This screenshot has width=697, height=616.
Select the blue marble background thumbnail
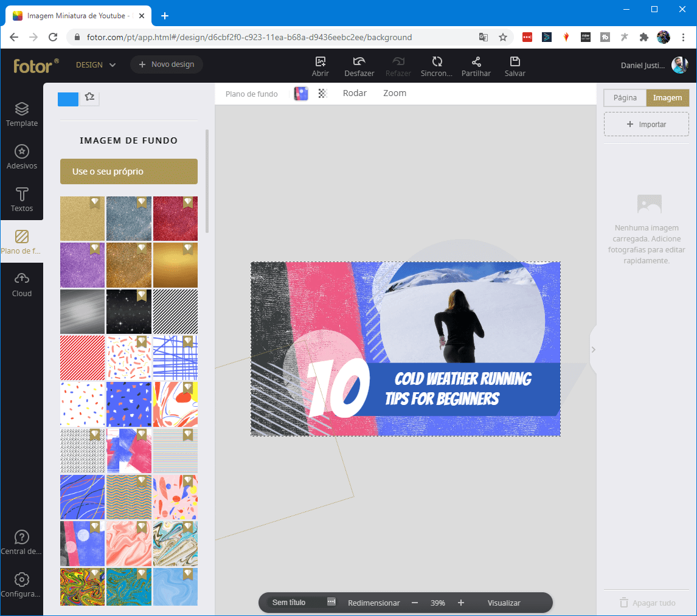(x=175, y=586)
